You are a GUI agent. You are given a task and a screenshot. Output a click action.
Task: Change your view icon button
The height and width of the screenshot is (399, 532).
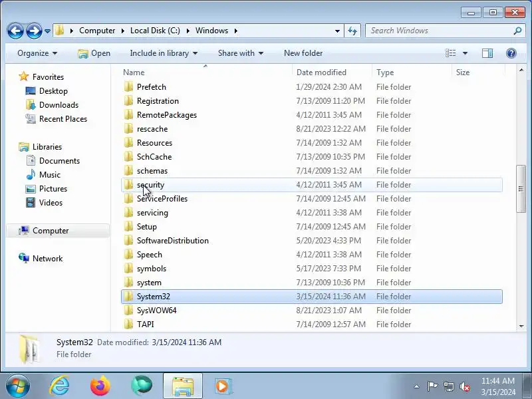pos(451,53)
